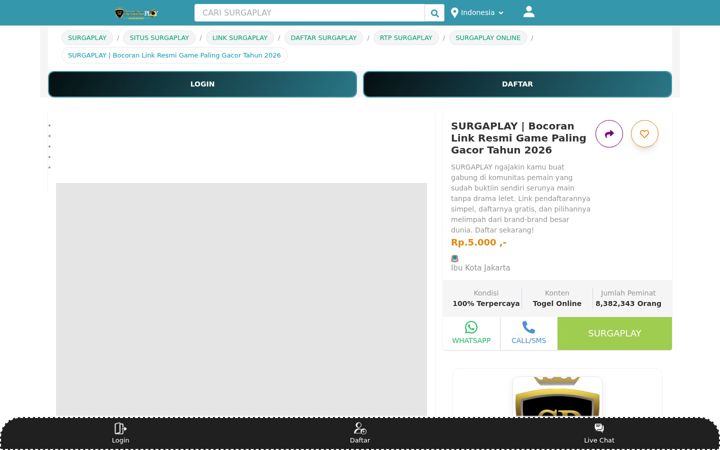This screenshot has width=720, height=450.
Task: Open the LINK SURGAPLAY breadcrumb
Action: (240, 38)
